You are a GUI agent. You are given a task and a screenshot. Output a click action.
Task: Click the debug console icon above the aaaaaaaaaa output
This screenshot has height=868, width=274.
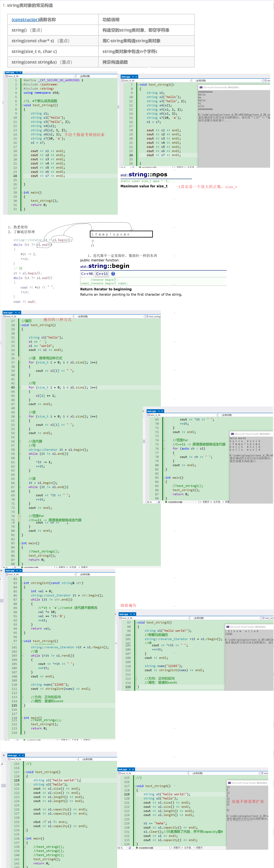[x=201, y=87]
